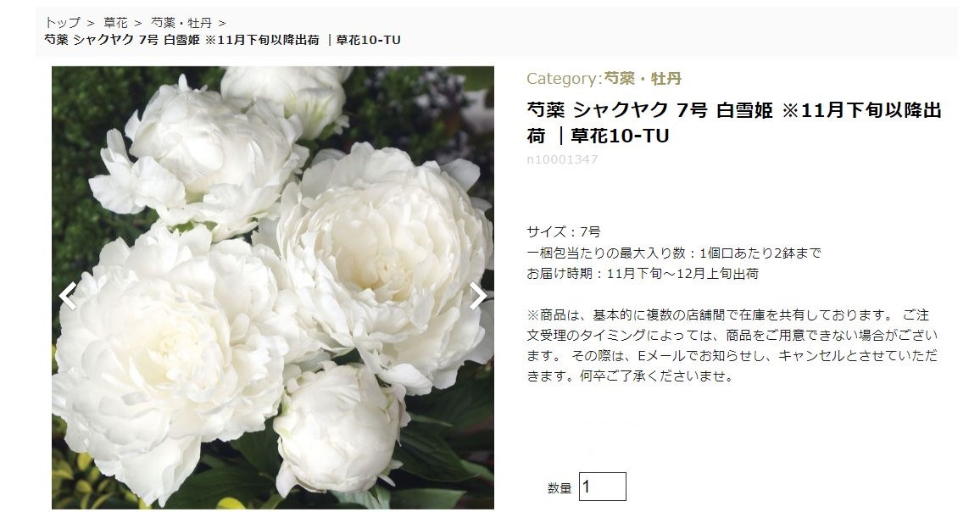Show the previous product image
The image size is (980, 512).
coord(68,296)
